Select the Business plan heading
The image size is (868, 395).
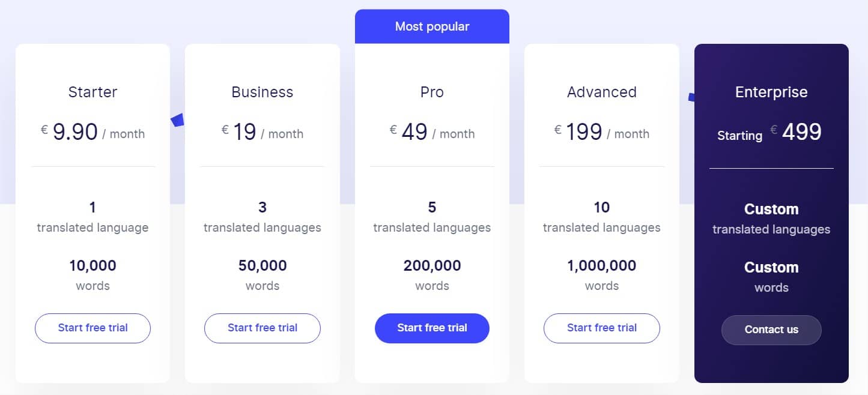pos(263,92)
